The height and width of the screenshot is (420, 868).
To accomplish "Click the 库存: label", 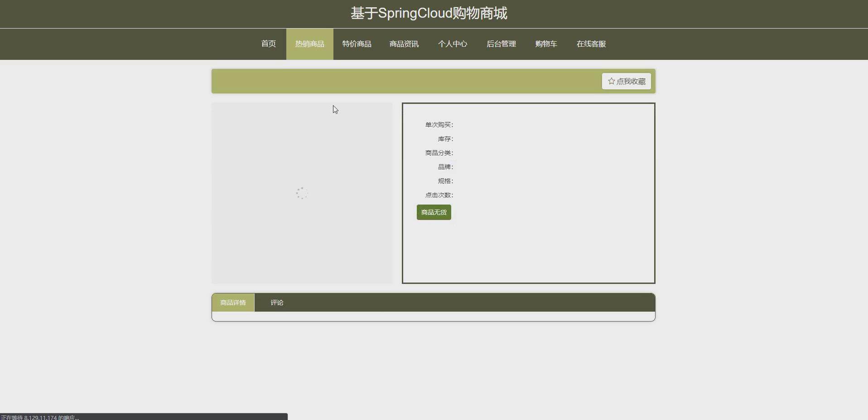I will pyautogui.click(x=445, y=139).
